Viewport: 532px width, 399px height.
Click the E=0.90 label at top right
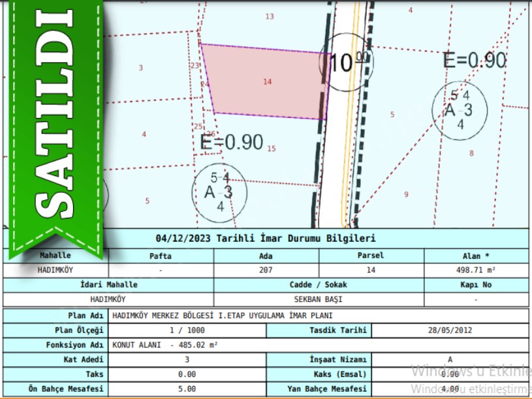(x=474, y=60)
